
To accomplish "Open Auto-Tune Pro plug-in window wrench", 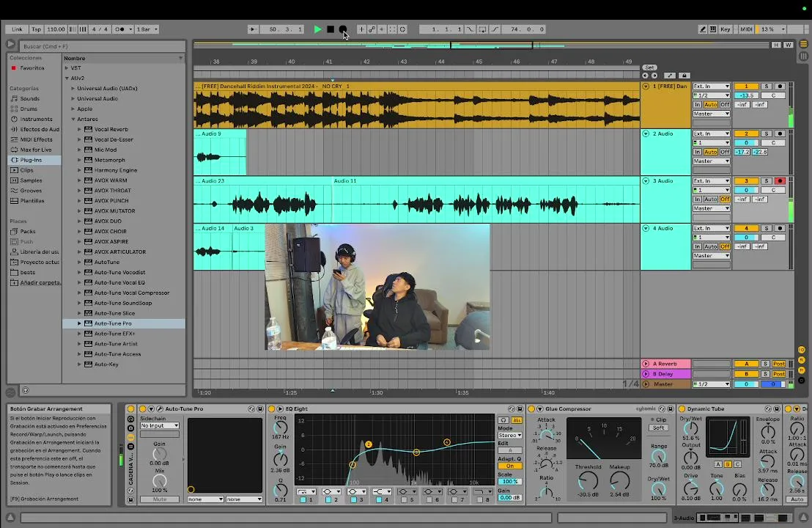I will 160,408.
